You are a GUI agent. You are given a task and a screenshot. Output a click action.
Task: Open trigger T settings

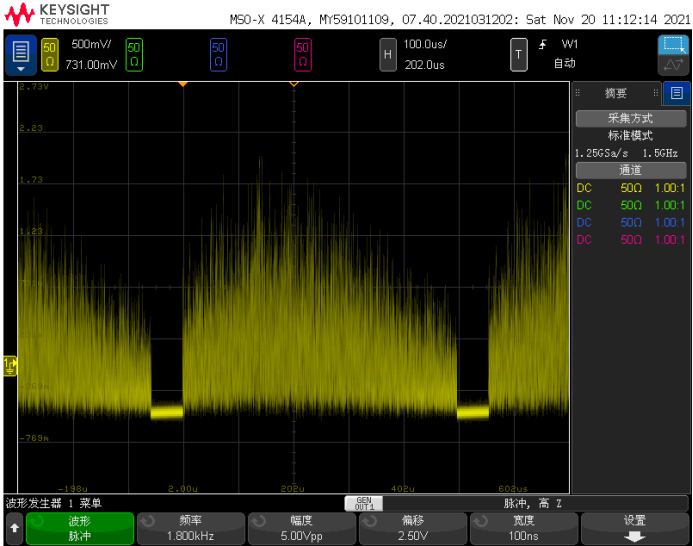click(x=518, y=55)
